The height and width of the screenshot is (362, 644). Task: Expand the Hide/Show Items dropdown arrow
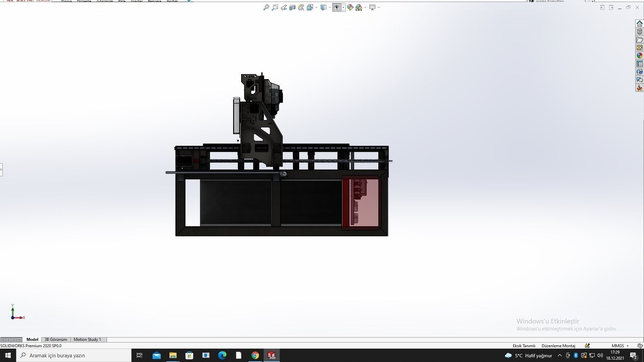click(343, 7)
